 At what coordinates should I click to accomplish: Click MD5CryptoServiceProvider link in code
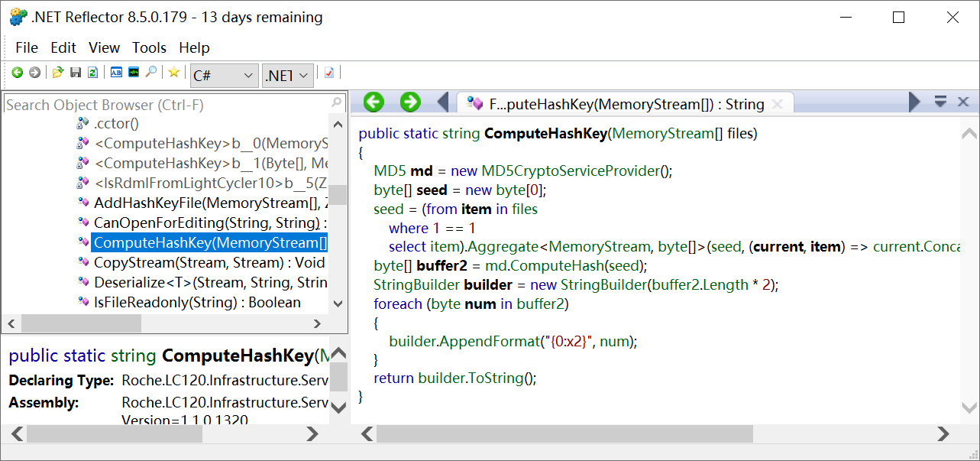tap(571, 170)
